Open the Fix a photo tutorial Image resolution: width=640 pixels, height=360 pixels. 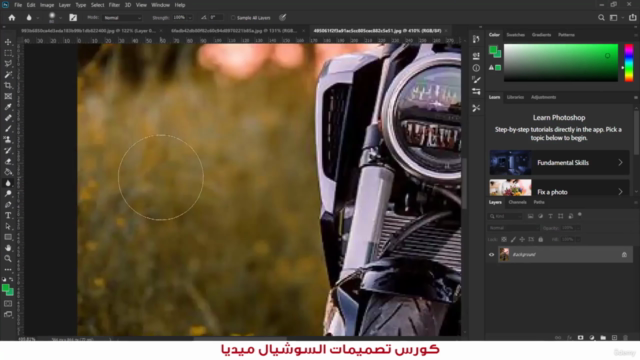(559, 188)
